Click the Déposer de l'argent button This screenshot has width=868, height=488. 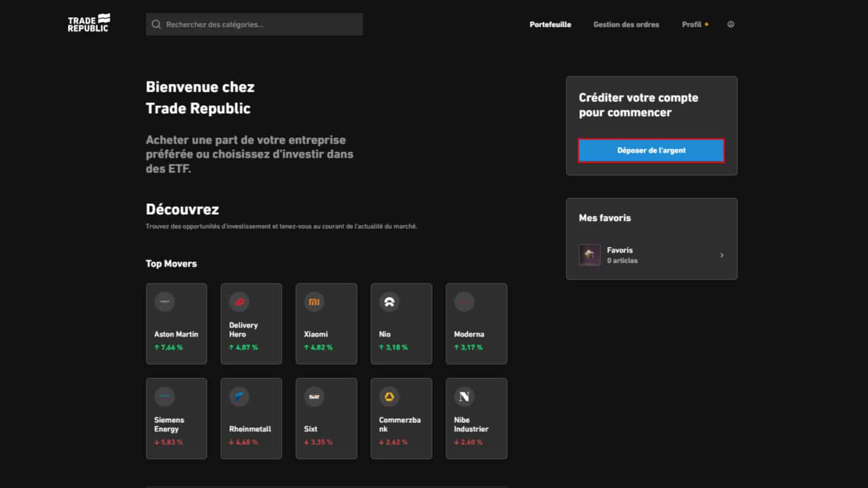tap(651, 150)
